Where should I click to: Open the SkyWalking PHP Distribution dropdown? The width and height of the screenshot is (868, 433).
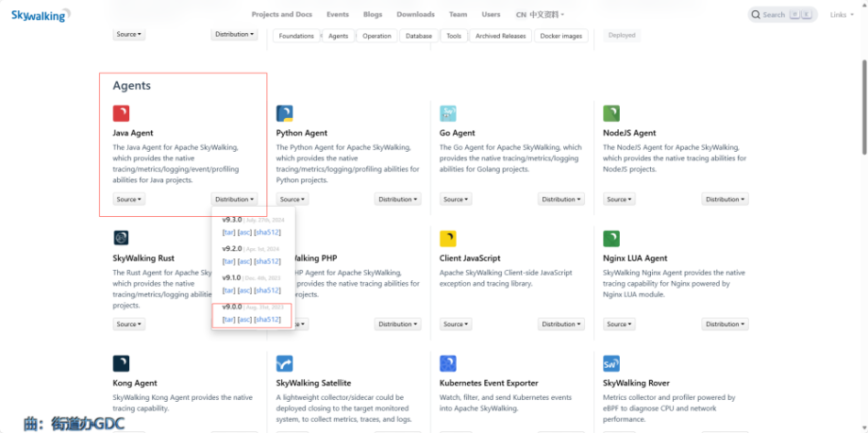[397, 325]
